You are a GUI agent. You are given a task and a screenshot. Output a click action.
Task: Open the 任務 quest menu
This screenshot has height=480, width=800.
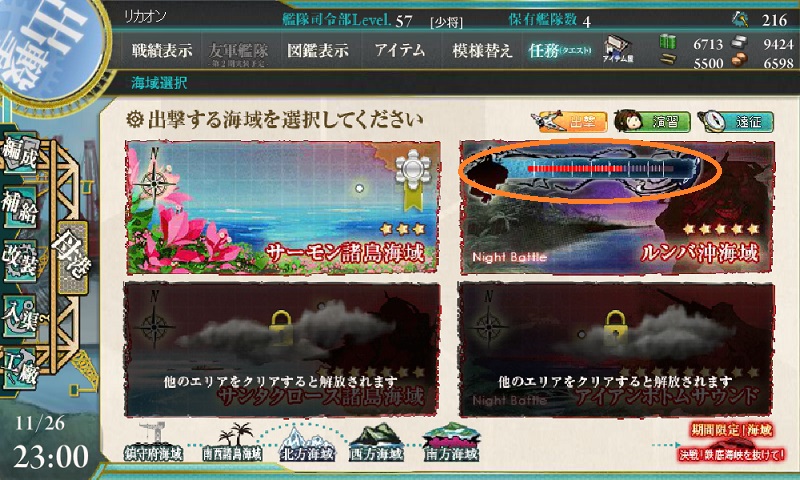560,50
